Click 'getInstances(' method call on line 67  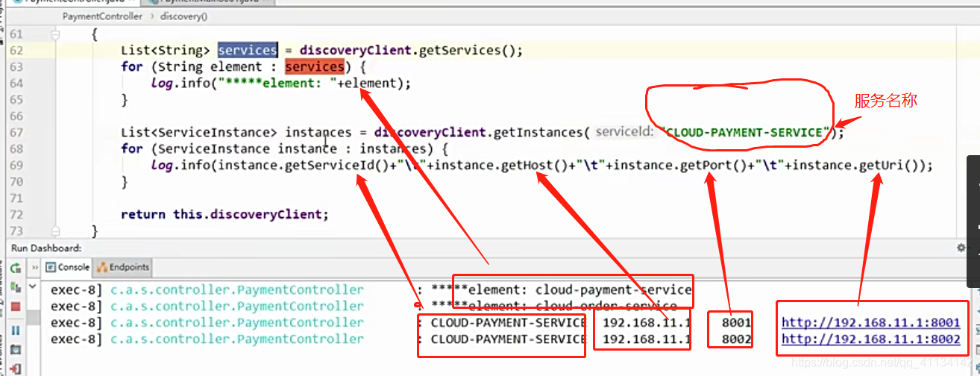point(541,132)
